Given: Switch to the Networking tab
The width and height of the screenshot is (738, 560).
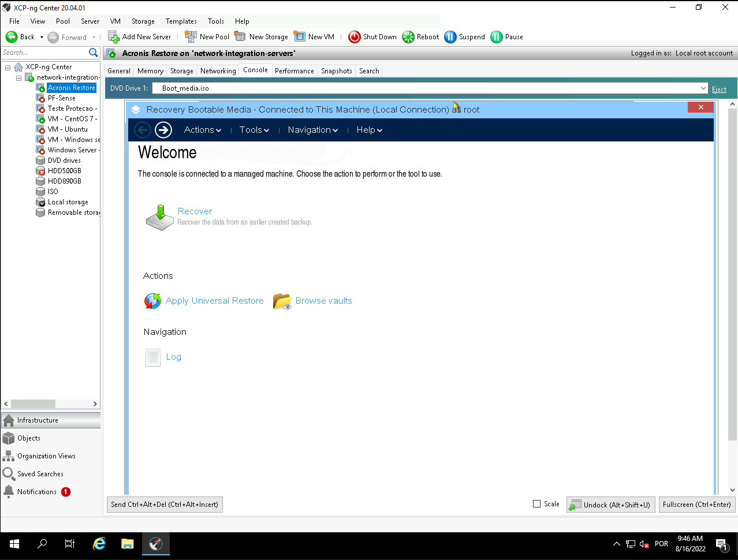Looking at the screenshot, I should point(218,71).
